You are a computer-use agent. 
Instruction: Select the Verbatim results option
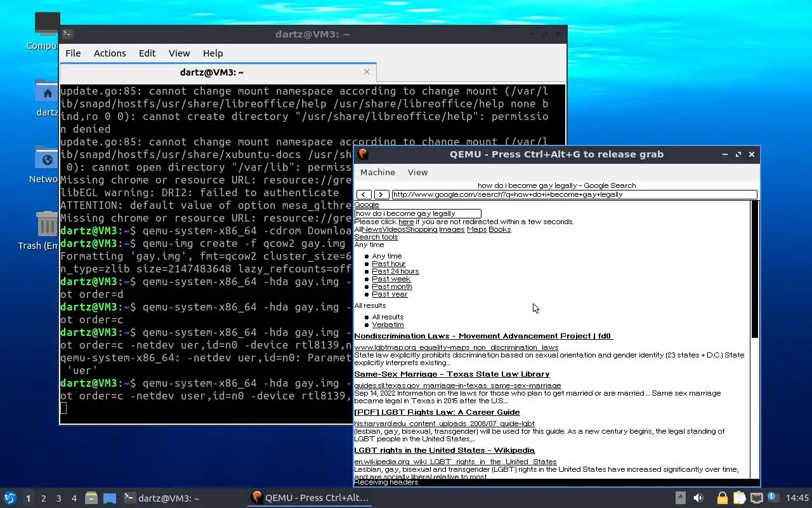coord(388,324)
